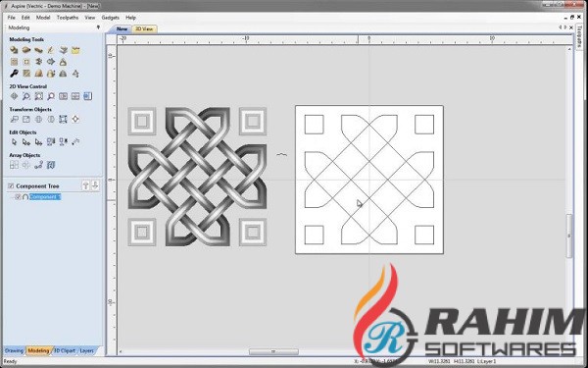Viewport: 588px width, 368px height.
Task: Select the Pan tool in 2D View Control
Action: pos(14,96)
